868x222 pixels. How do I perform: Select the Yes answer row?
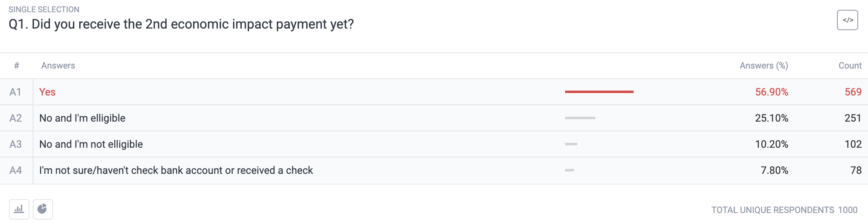pyautogui.click(x=434, y=92)
